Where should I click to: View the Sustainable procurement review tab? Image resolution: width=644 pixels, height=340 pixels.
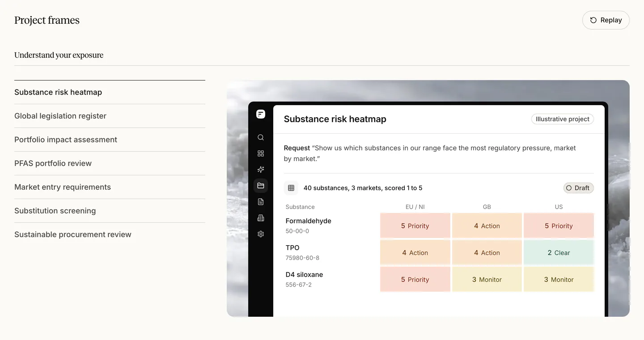(110, 234)
